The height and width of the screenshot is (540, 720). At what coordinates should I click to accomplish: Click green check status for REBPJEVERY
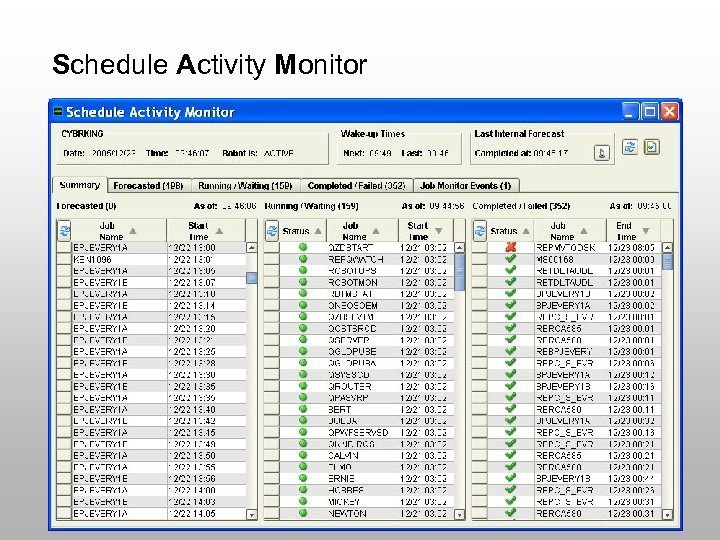(510, 351)
